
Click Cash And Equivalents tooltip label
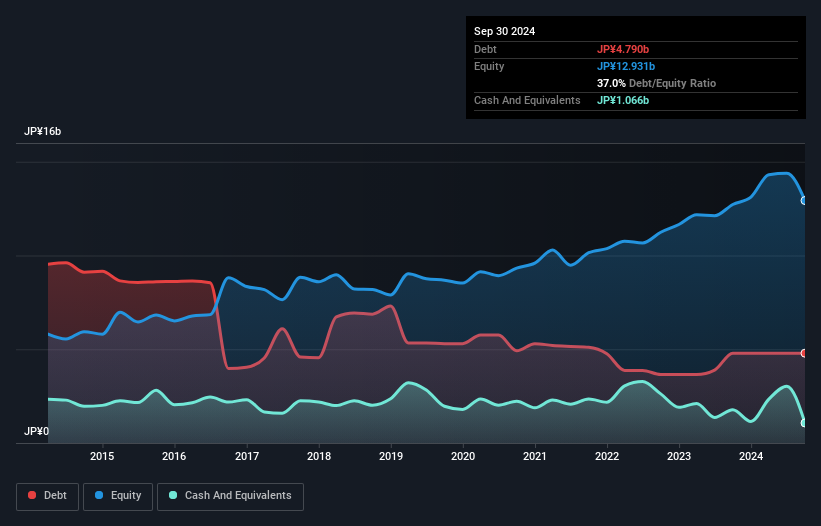click(527, 100)
